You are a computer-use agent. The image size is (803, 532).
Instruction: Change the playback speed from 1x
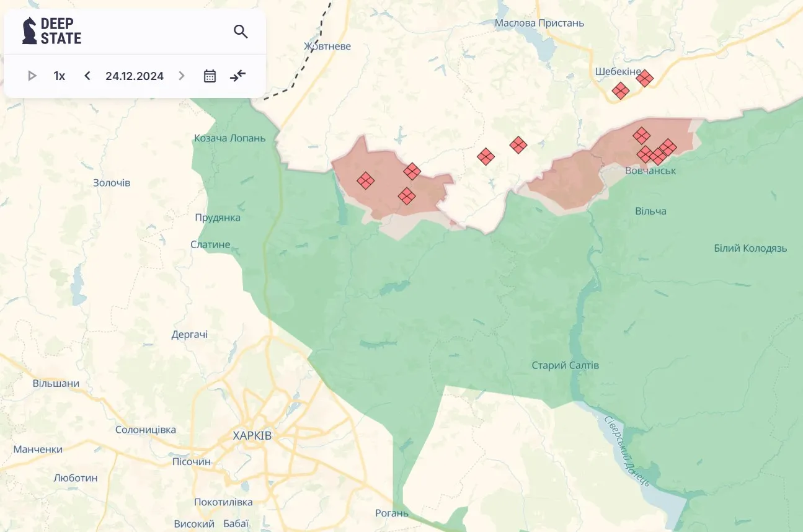tap(59, 75)
